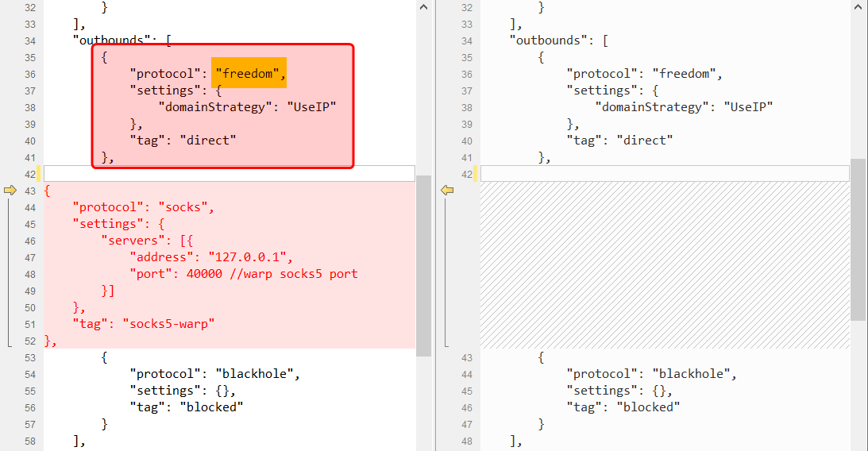Click the hatched blank region in right pane
This screenshot has height=451, width=868.
pyautogui.click(x=664, y=266)
